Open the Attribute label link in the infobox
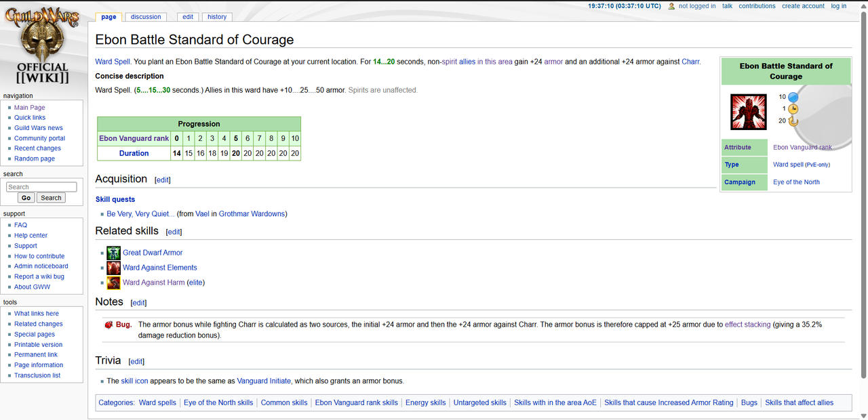This screenshot has width=868, height=420. [738, 147]
